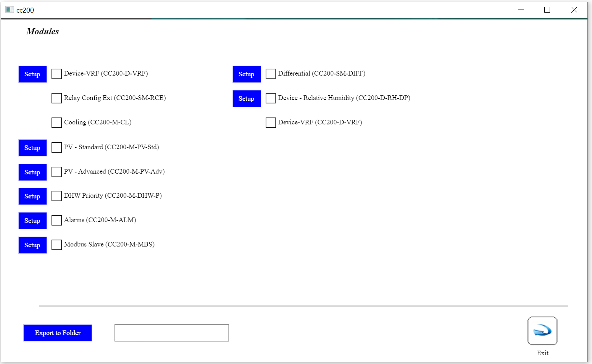The height and width of the screenshot is (364, 592).
Task: Check the Differential (CC200-SM-DIFF) box
Action: [271, 74]
